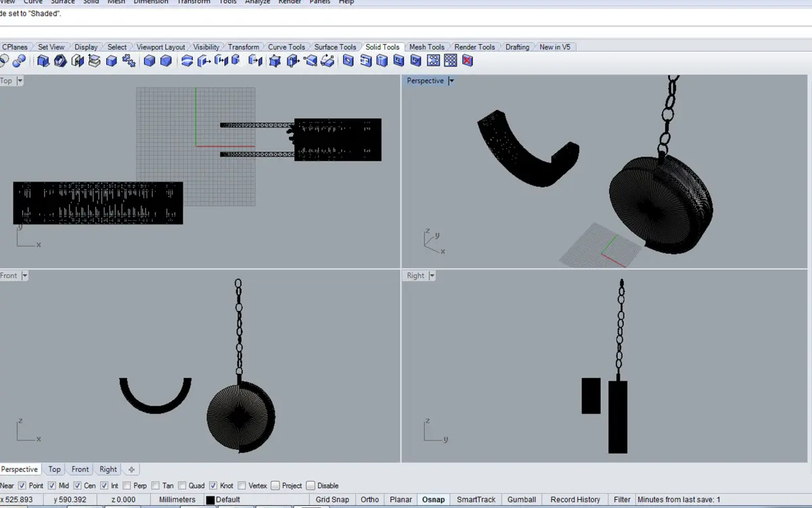
Task: Click the Shell closed polysurface icon
Action: (60, 61)
